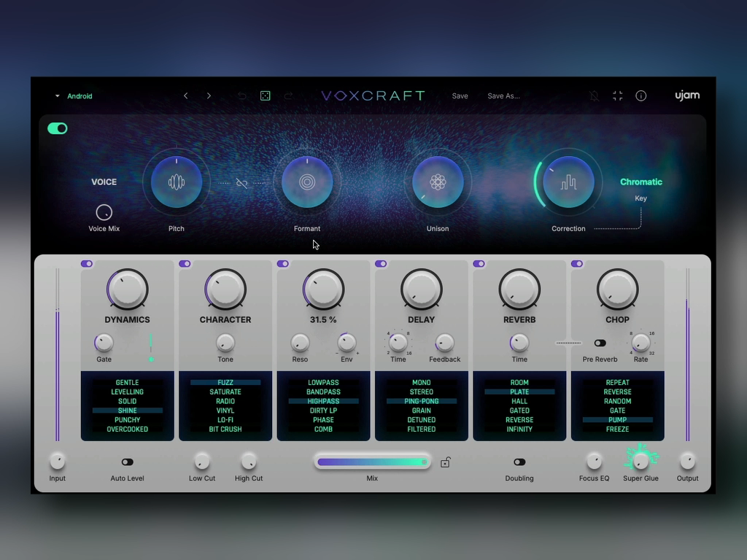This screenshot has width=747, height=560.
Task: Go to next preset arrow
Action: pos(209,96)
